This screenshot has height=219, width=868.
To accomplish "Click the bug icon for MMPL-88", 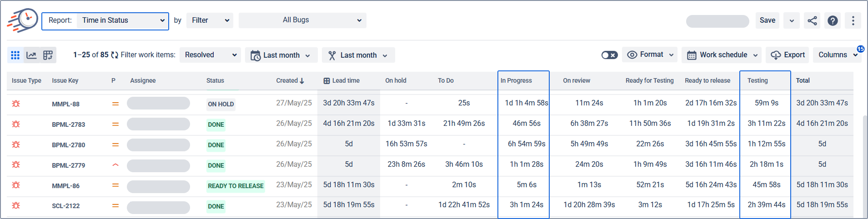I will [x=16, y=104].
